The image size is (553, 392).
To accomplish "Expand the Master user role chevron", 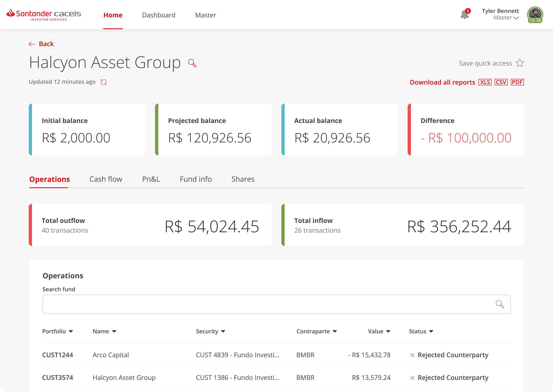I will pos(516,18).
